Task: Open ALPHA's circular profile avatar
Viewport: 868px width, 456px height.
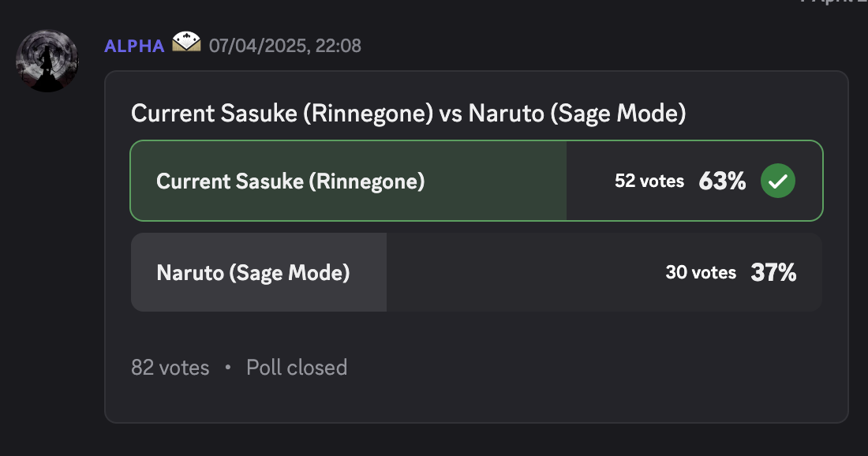Action: (x=47, y=61)
